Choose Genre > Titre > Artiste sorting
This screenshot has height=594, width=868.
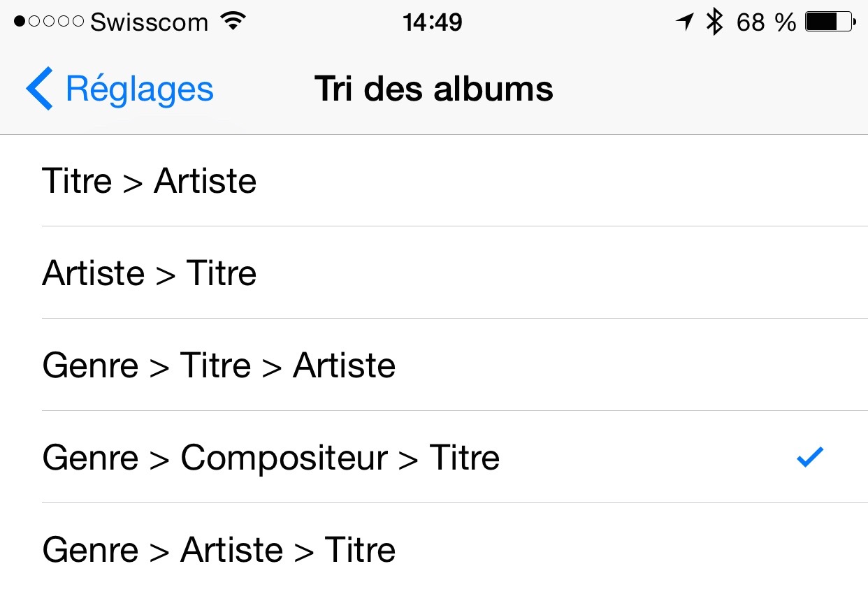point(434,365)
